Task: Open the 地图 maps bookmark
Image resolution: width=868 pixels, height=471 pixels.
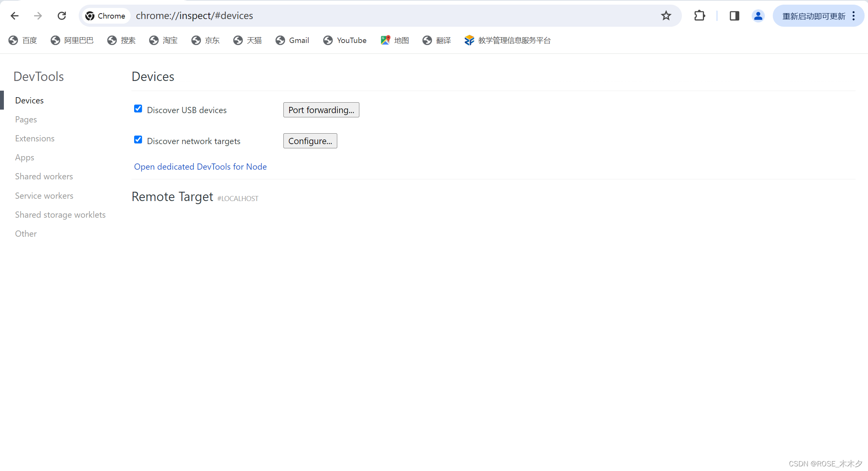Action: click(x=395, y=40)
